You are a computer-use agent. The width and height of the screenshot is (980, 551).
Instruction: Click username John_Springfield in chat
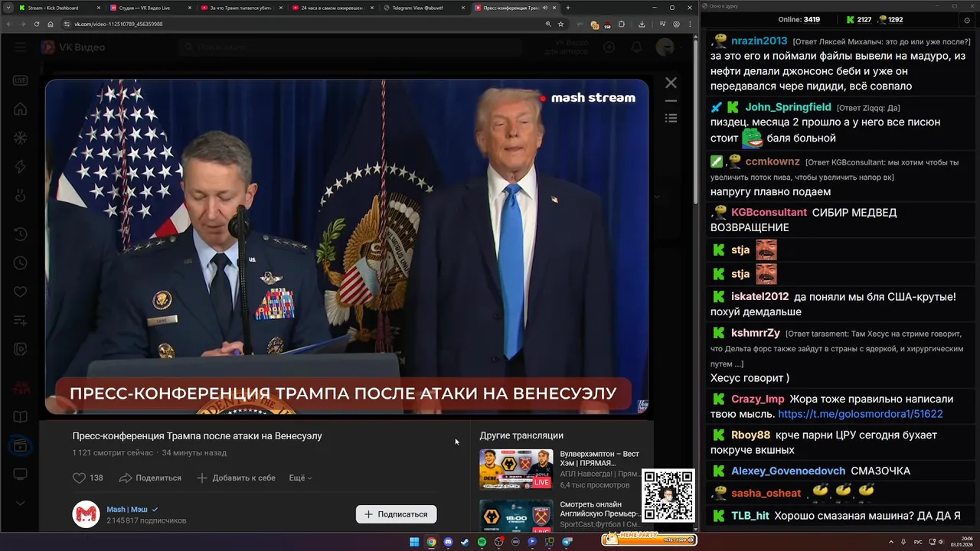click(x=788, y=107)
